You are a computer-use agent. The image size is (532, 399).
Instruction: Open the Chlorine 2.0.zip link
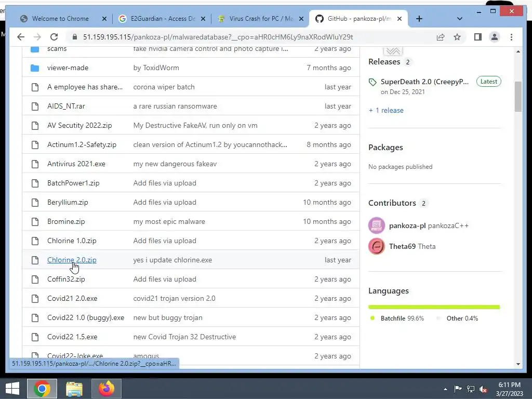(x=72, y=260)
